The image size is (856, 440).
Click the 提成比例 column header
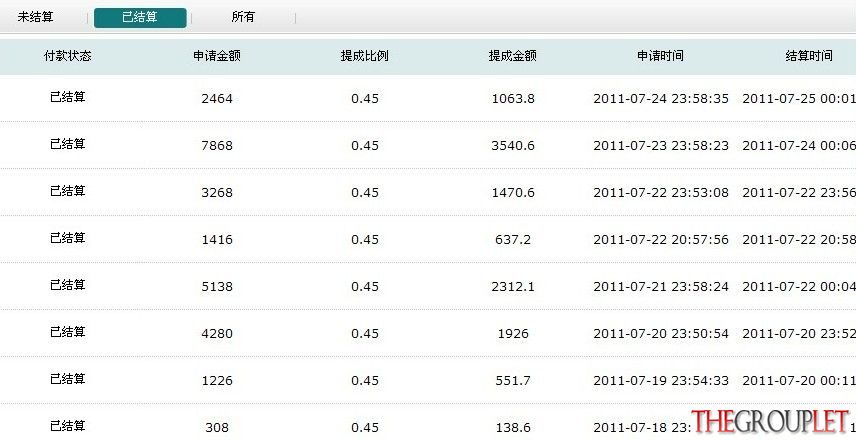[x=365, y=56]
